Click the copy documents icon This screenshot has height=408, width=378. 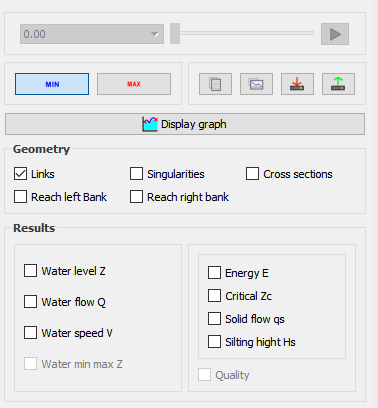[215, 84]
